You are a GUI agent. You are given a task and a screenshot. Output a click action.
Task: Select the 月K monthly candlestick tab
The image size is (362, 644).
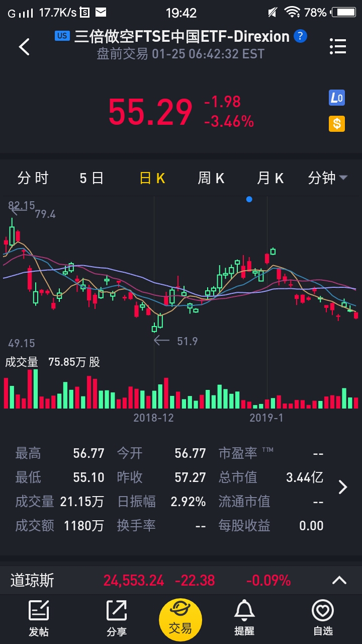[270, 178]
